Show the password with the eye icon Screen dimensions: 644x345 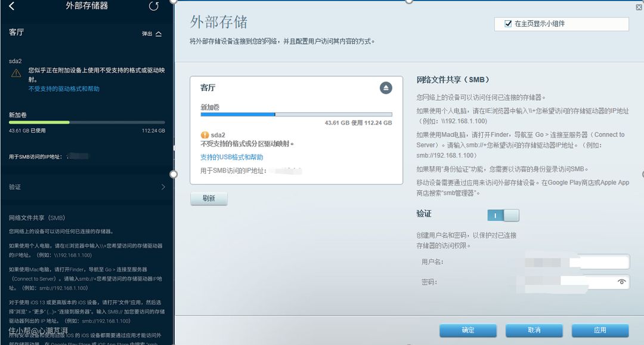(621, 282)
